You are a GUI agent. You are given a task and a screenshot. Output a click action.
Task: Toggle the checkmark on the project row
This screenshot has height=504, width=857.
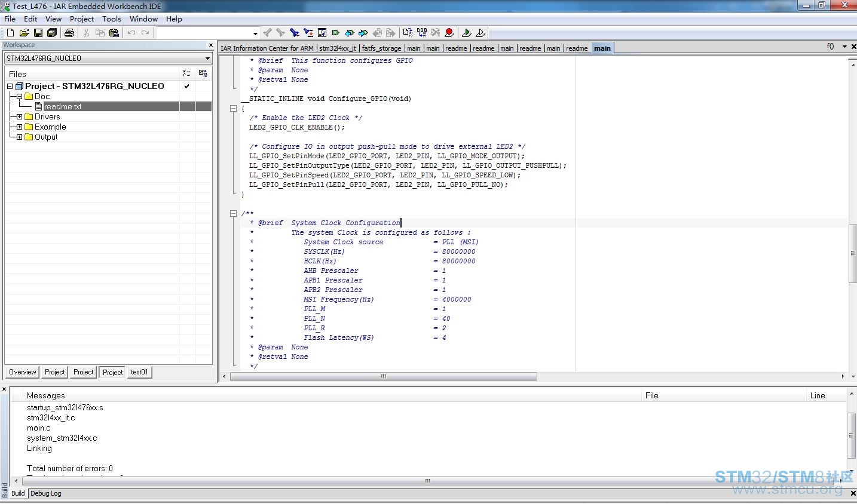click(x=187, y=86)
